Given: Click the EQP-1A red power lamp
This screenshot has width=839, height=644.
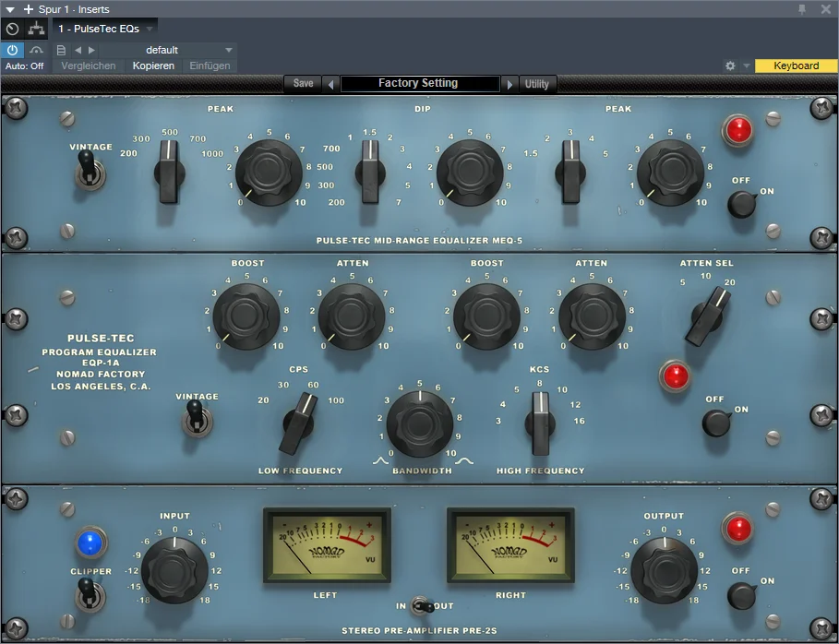Looking at the screenshot, I should [676, 376].
